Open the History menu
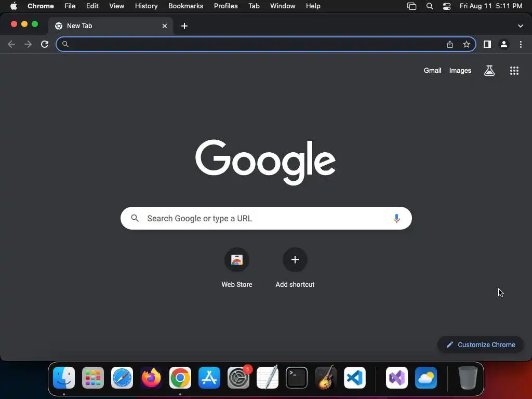The image size is (532, 399). 146,6
